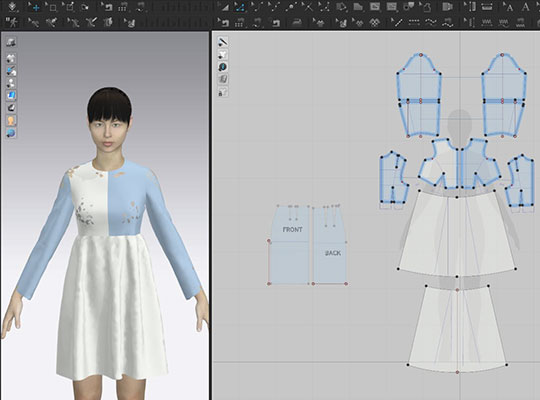Toggle the orange avatar head sidebar icon
The width and height of the screenshot is (540, 400).
click(x=11, y=120)
